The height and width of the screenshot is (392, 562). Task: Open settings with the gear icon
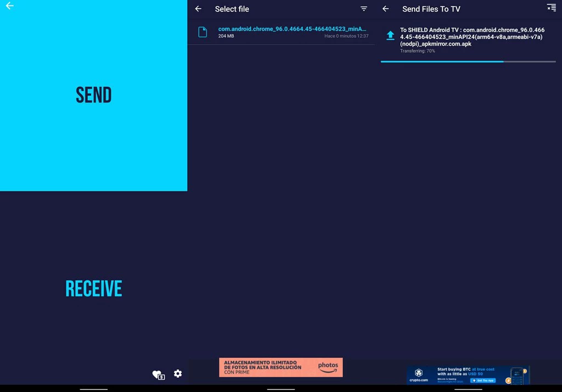pyautogui.click(x=178, y=373)
